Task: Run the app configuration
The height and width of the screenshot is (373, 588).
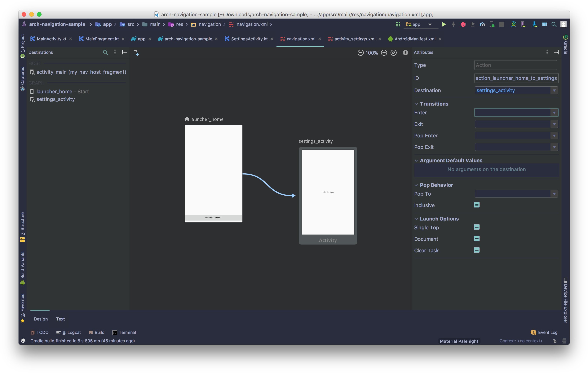Action: [444, 25]
